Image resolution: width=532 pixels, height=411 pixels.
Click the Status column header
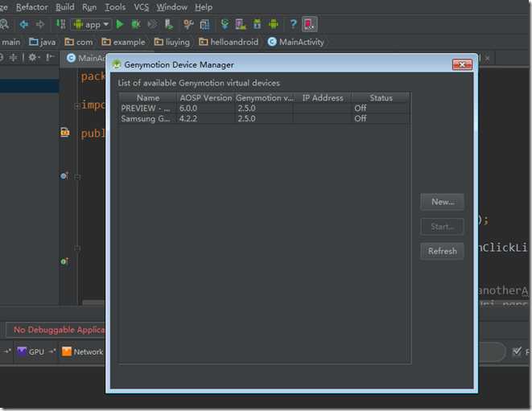pyautogui.click(x=381, y=98)
